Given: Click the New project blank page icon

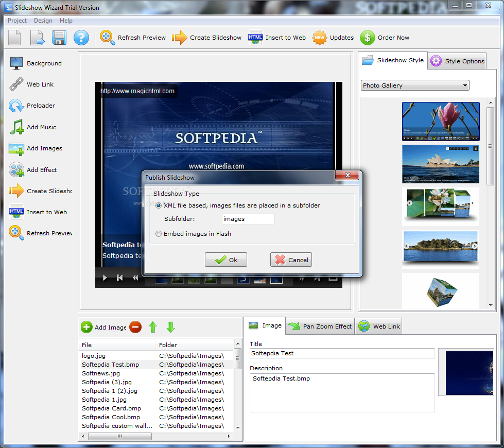Looking at the screenshot, I should click(x=14, y=38).
